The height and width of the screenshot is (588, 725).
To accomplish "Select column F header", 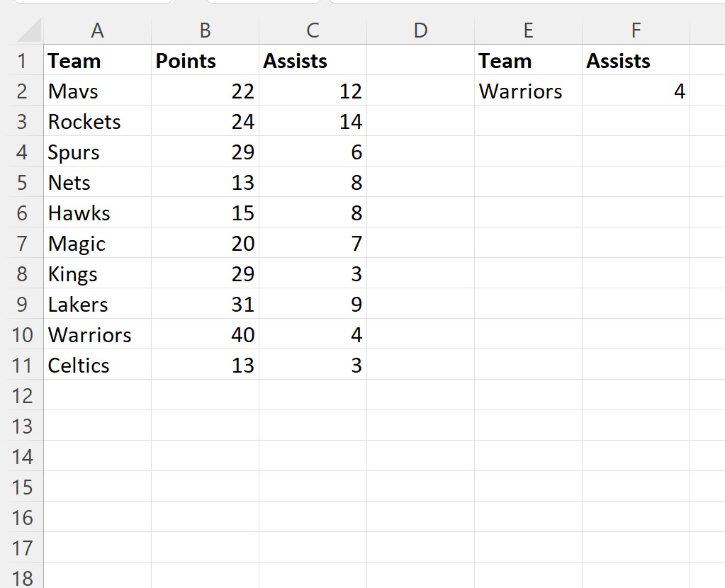I will (636, 30).
